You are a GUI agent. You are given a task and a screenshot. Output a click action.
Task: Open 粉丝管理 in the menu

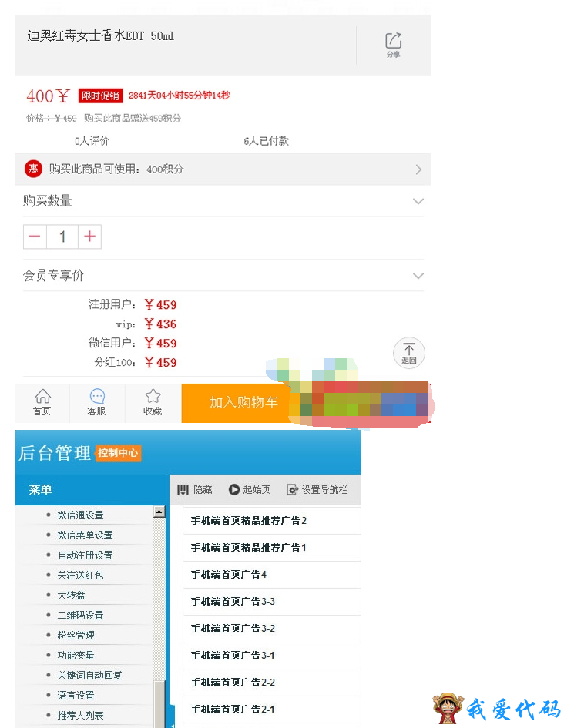[76, 635]
